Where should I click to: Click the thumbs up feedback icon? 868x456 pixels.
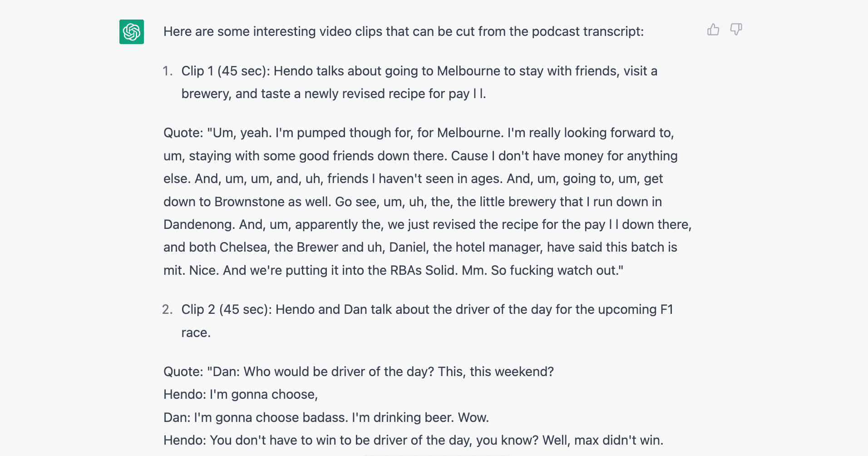coord(713,30)
